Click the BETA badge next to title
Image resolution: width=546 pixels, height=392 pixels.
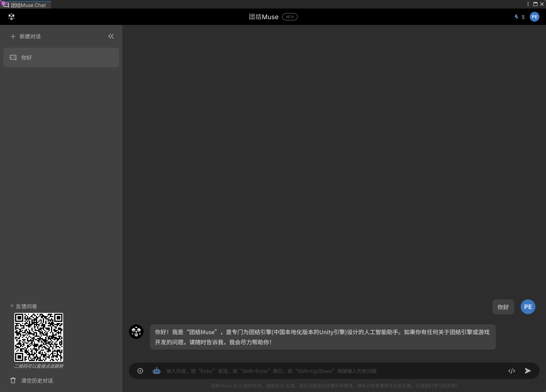point(290,17)
